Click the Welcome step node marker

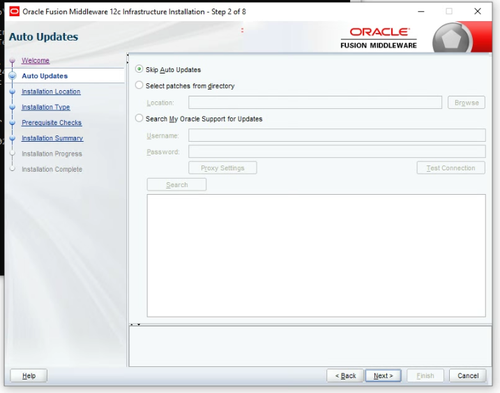(x=12, y=61)
